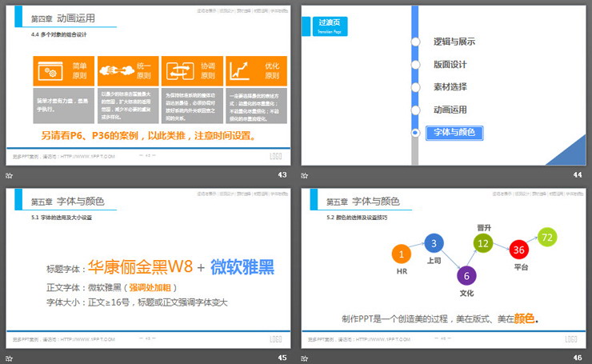
Task: Select slide 44 过渡页 thumbnail
Action: 443,86
